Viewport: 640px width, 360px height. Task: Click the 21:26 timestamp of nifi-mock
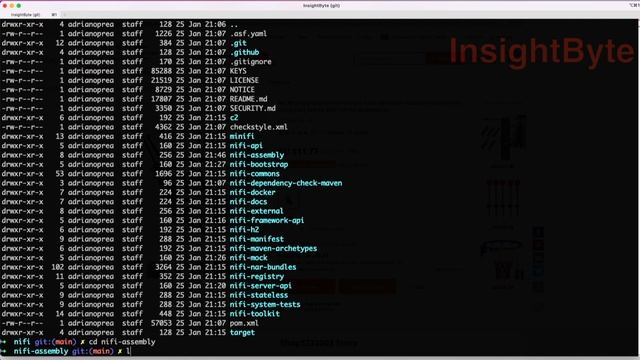pos(215,258)
